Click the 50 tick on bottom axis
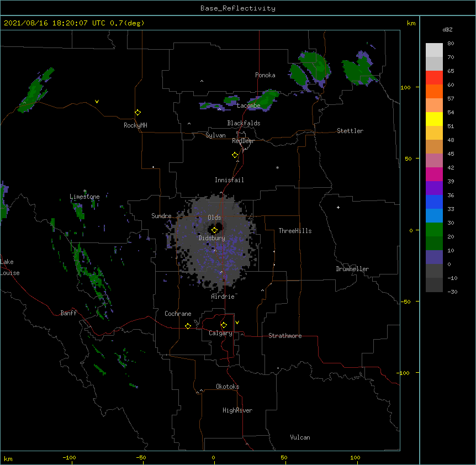Screen dimensions: 476x465 [x=284, y=457]
